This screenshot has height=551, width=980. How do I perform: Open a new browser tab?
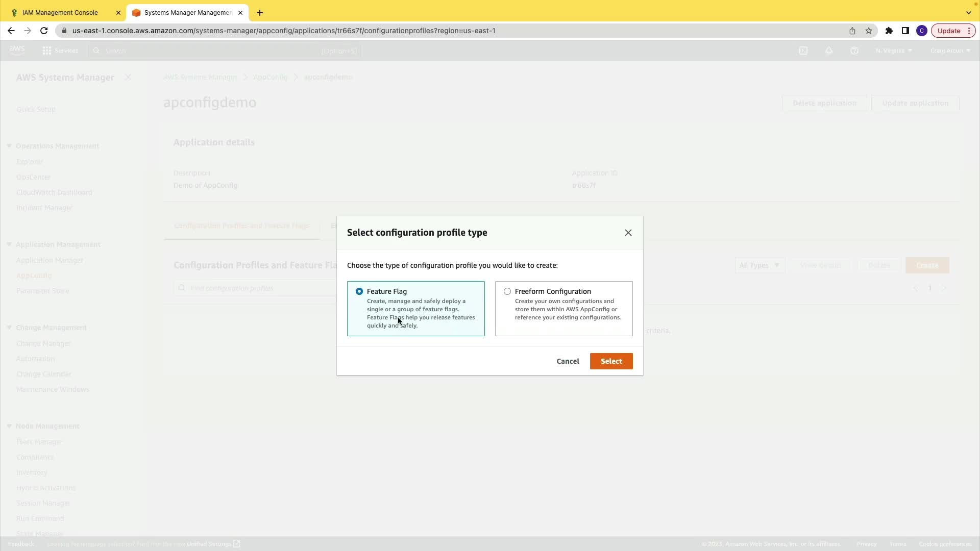(260, 13)
